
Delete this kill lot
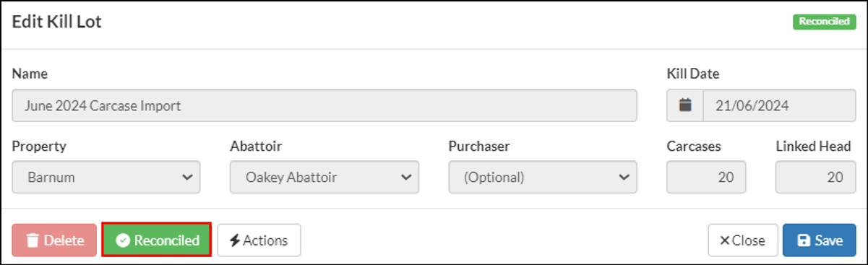click(x=54, y=240)
